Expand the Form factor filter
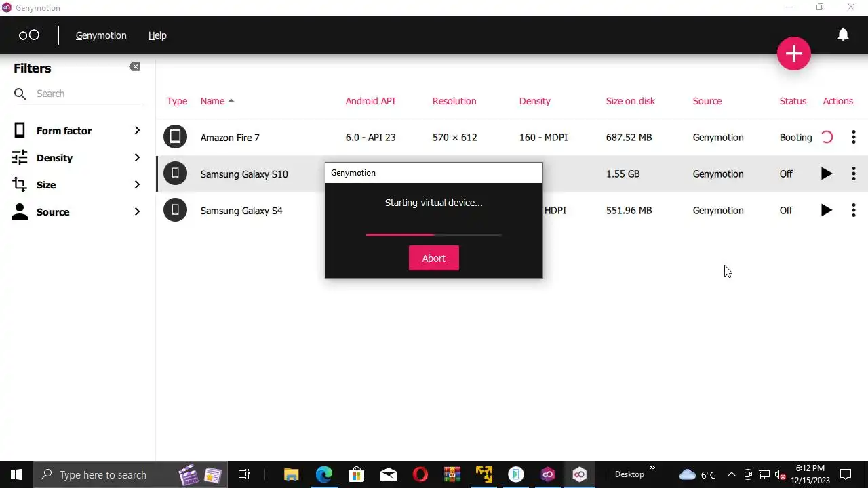Image resolution: width=868 pixels, height=488 pixels. 137,130
